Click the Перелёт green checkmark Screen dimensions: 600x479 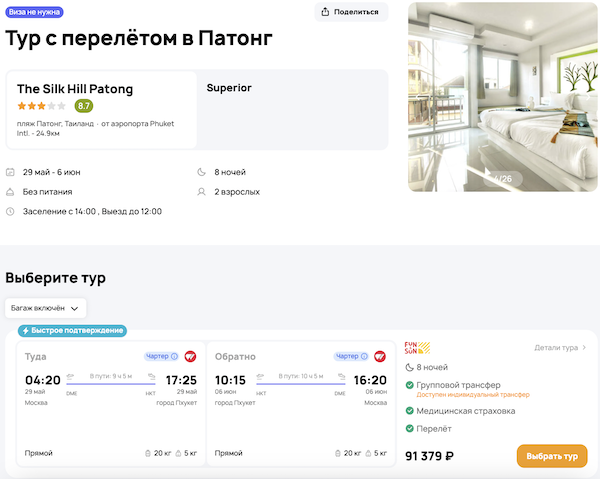tap(409, 429)
